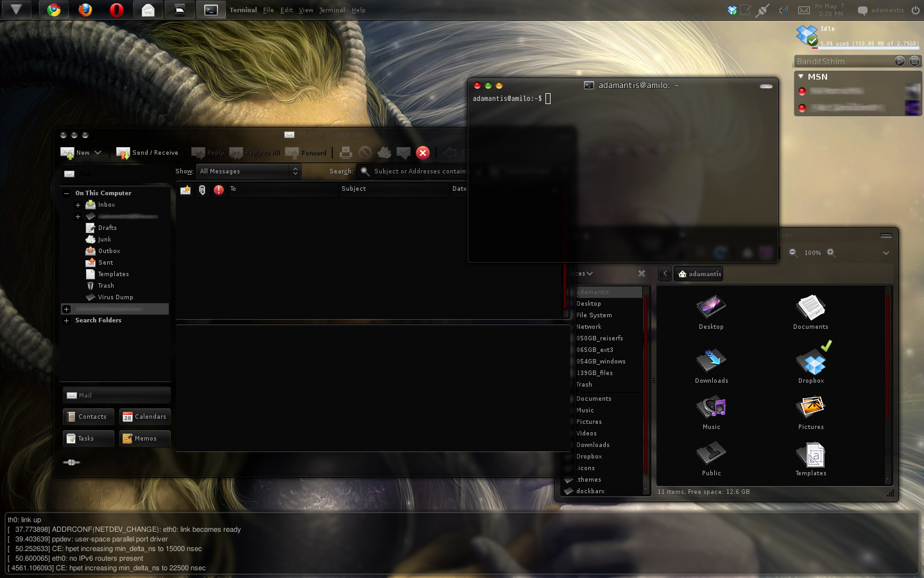Open the volume control tray icon
The height and width of the screenshot is (578, 924).
[783, 10]
